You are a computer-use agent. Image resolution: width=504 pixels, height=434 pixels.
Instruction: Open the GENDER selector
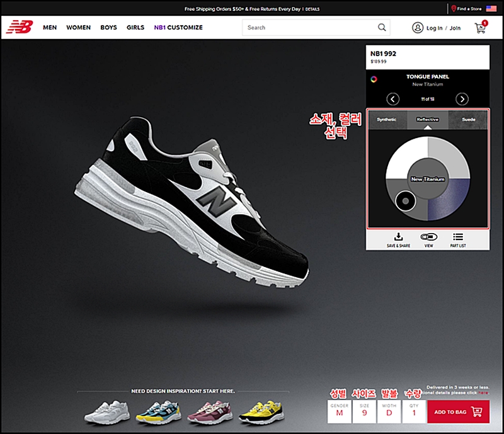pyautogui.click(x=340, y=412)
